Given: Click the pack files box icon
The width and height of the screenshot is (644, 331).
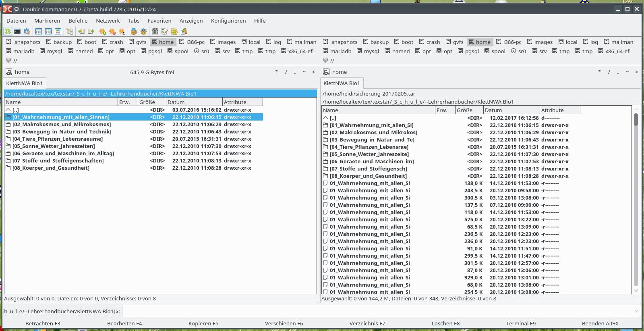Looking at the screenshot, I should tap(134, 31).
